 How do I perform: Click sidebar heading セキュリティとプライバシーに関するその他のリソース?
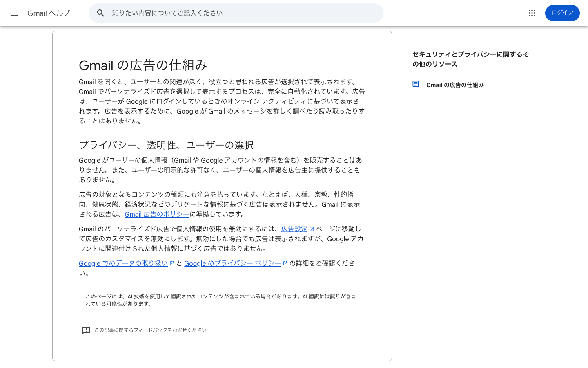(x=470, y=59)
